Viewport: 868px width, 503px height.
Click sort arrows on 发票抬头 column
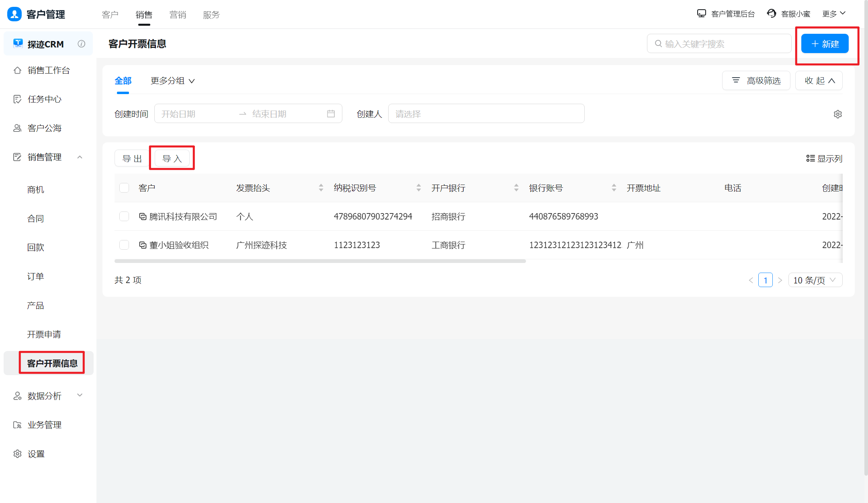pos(321,188)
